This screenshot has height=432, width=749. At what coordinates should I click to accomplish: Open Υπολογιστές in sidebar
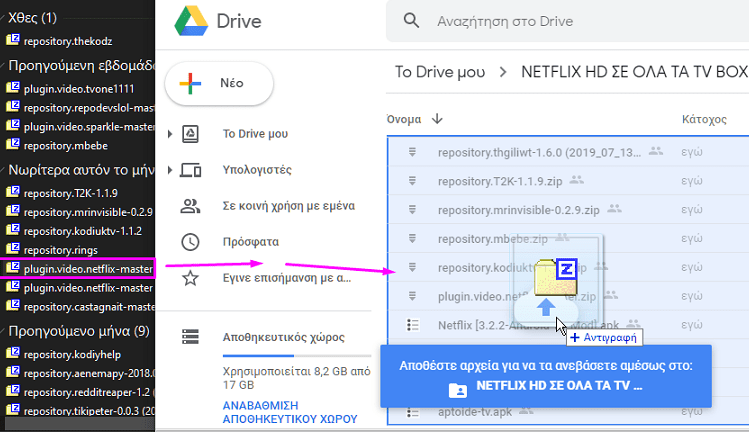pos(257,170)
